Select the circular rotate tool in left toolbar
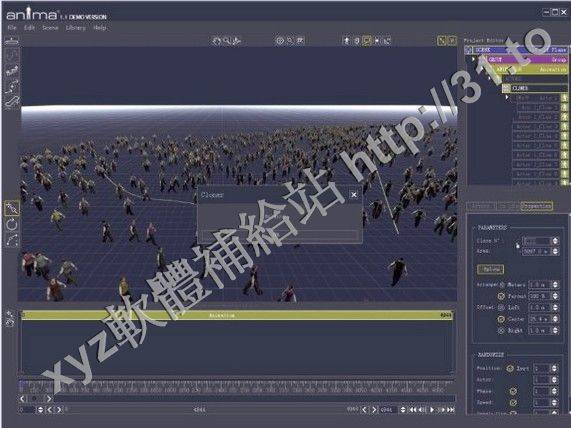Viewport: 571px width, 428px height. pyautogui.click(x=12, y=225)
